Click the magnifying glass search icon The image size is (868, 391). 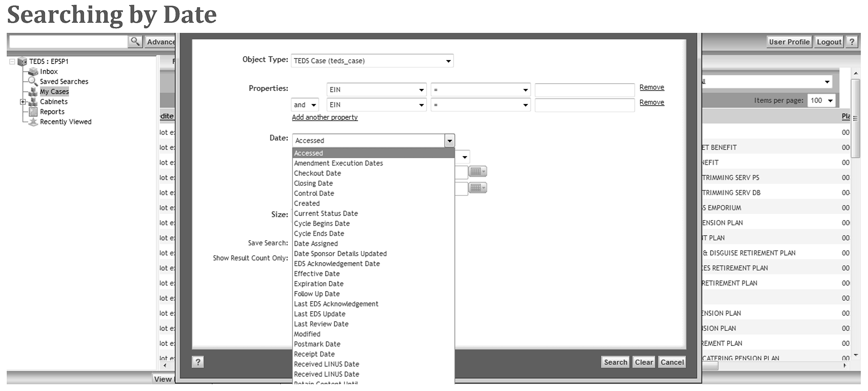tap(135, 42)
